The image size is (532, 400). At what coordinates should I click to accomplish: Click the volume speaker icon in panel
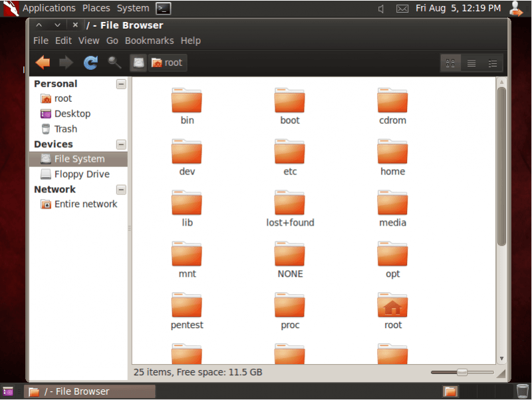pos(381,9)
